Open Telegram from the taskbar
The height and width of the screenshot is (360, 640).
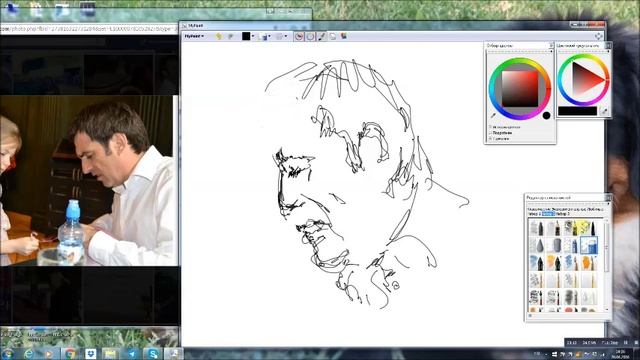coord(132,353)
